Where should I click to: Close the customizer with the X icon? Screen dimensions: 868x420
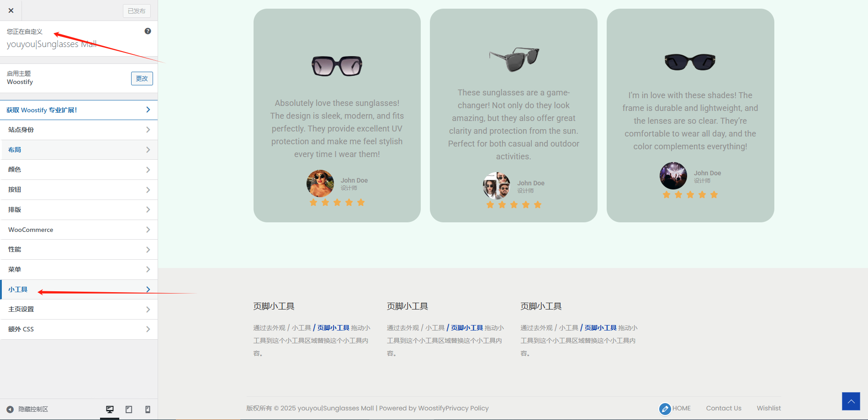(11, 10)
